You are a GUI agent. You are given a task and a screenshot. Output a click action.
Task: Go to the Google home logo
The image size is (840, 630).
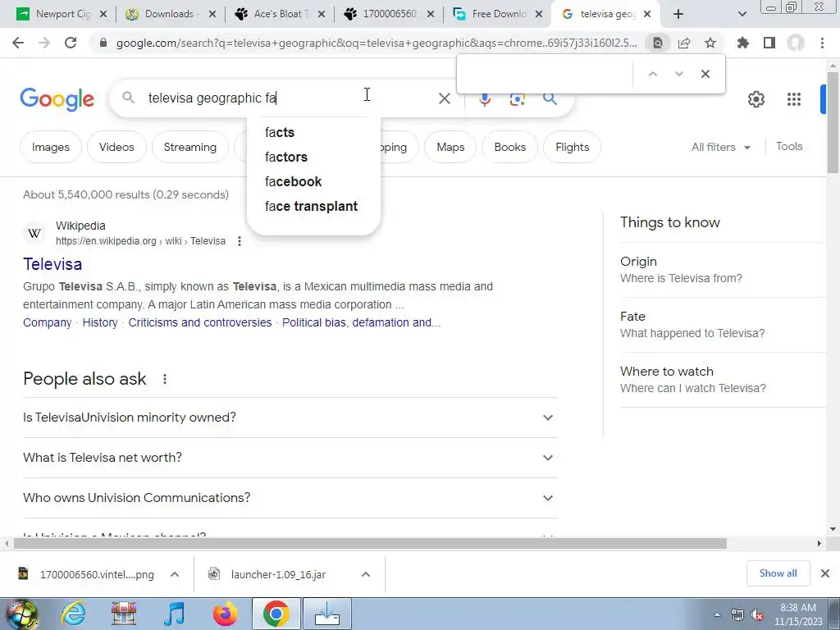pyautogui.click(x=57, y=99)
